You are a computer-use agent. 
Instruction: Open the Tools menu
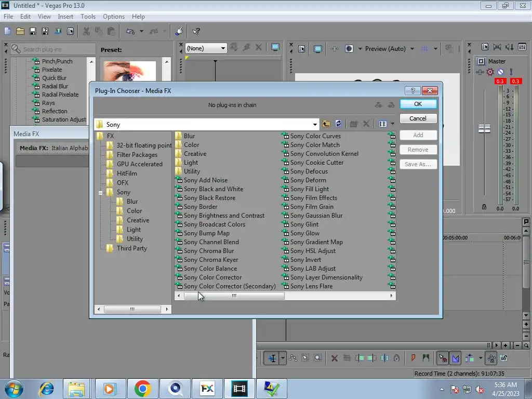(x=88, y=16)
